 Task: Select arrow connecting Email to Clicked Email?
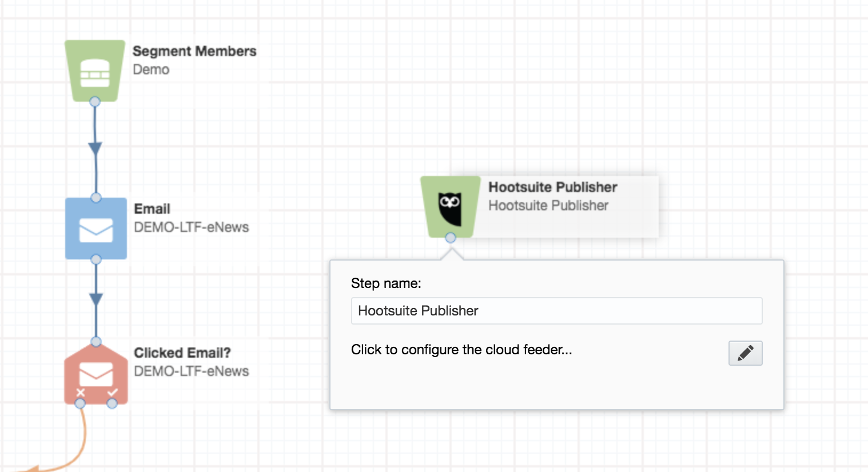tap(96, 299)
